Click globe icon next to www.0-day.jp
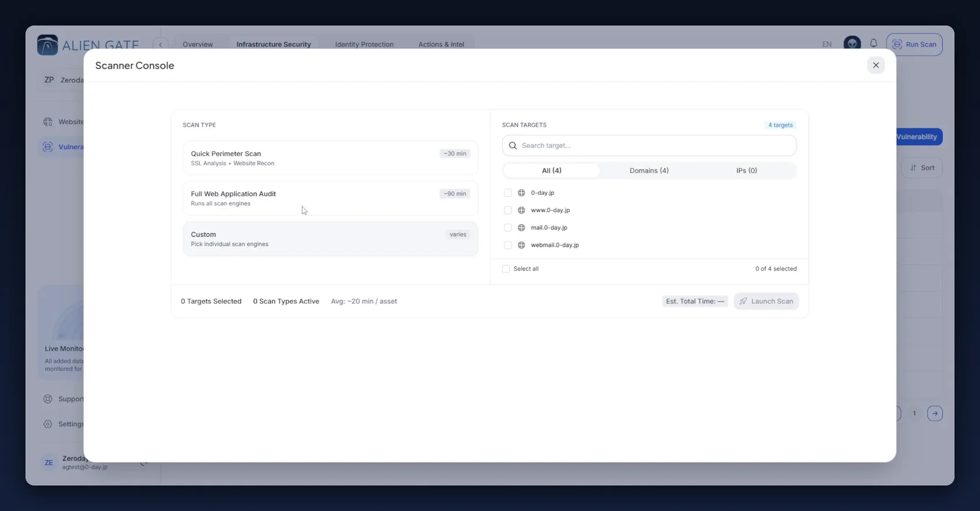Image resolution: width=980 pixels, height=511 pixels. 521,210
